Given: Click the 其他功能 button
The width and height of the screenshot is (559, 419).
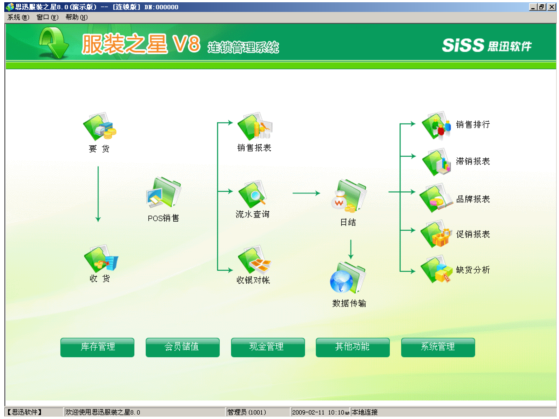Looking at the screenshot, I should (x=353, y=347).
